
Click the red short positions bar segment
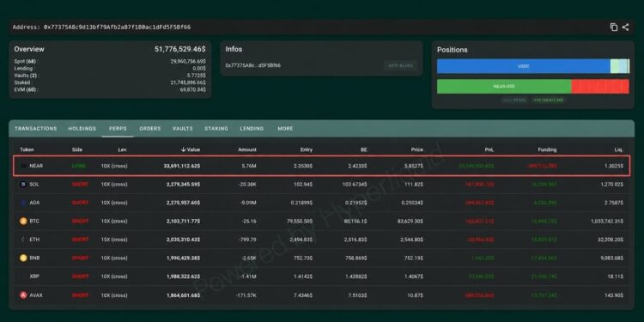click(600, 87)
